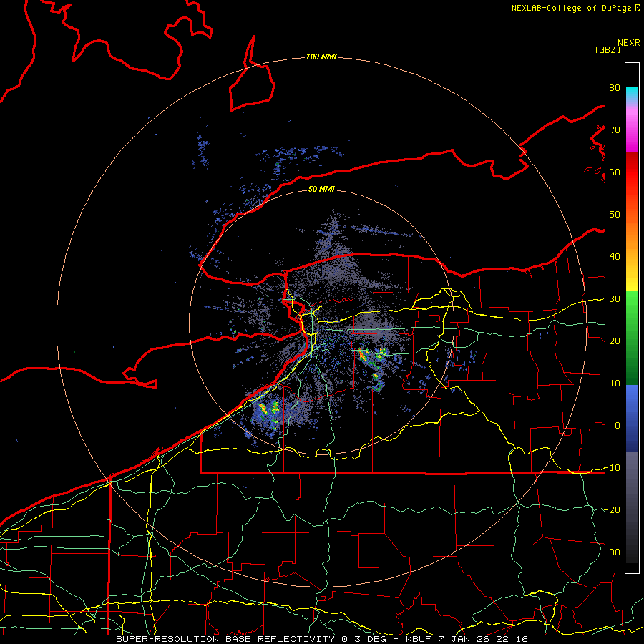The height and width of the screenshot is (644, 644).
Task: Click the 30 value on the dBZ scale
Action: 615,299
